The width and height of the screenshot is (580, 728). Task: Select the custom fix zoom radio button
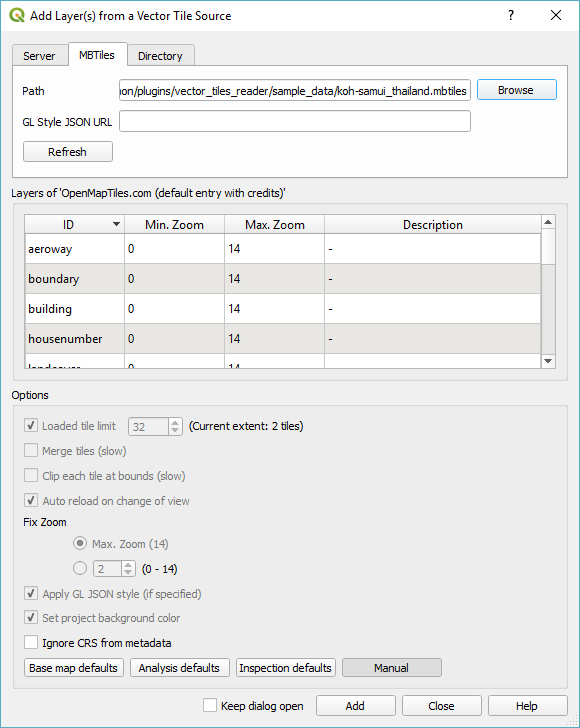[x=80, y=568]
